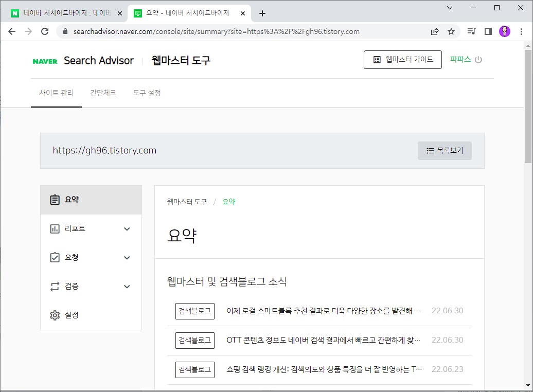Viewport: 533px width, 392px height.
Task: Reload the page with the refresh icon
Action: pos(45,31)
